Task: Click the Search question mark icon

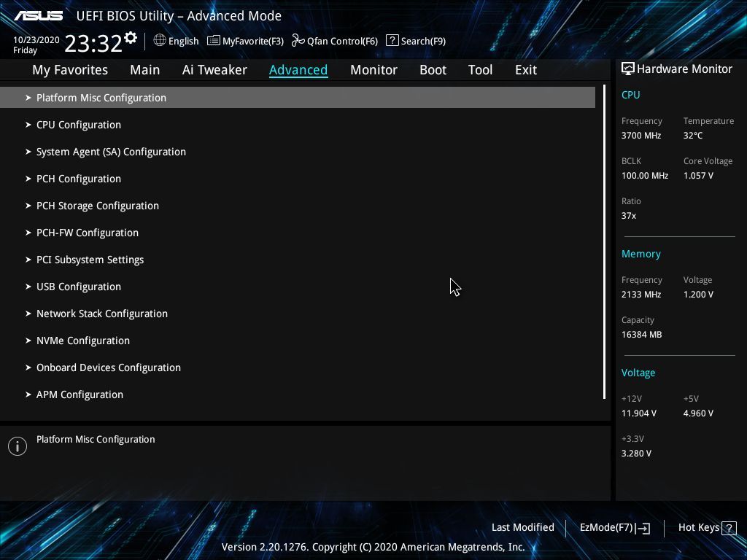Action: pyautogui.click(x=392, y=40)
